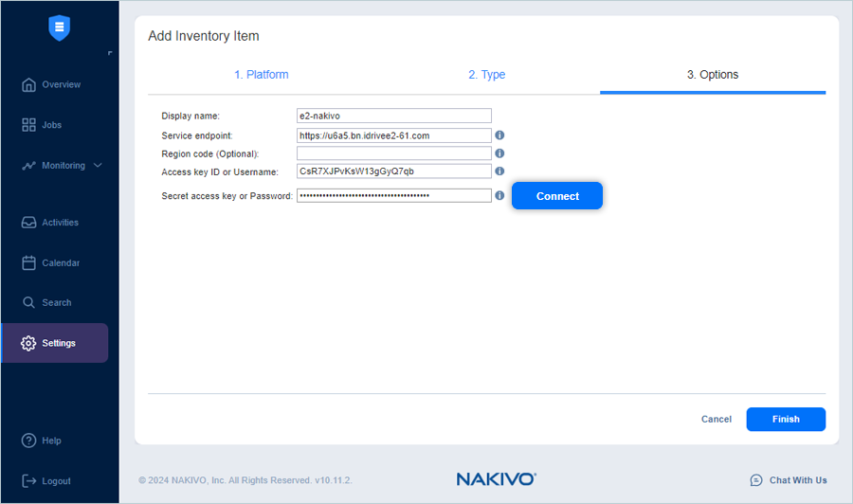Image resolution: width=853 pixels, height=504 pixels.
Task: Click the Settings gear icon
Action: pos(28,343)
